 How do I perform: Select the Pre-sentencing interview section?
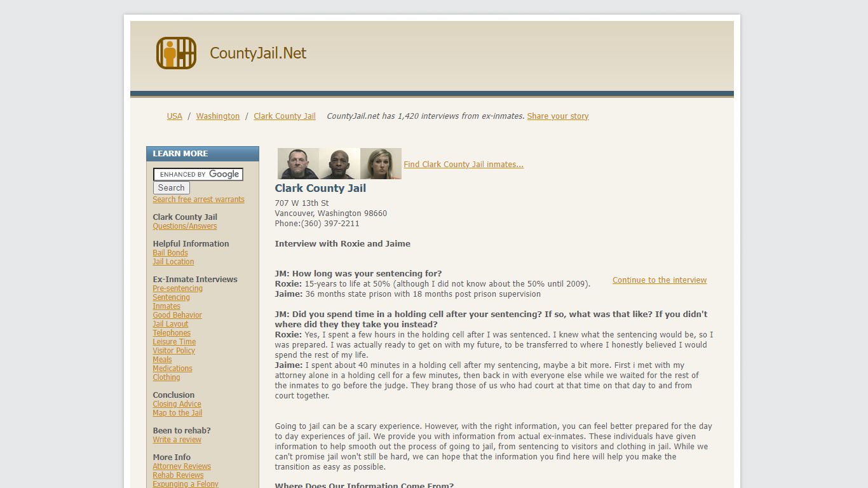coord(178,288)
